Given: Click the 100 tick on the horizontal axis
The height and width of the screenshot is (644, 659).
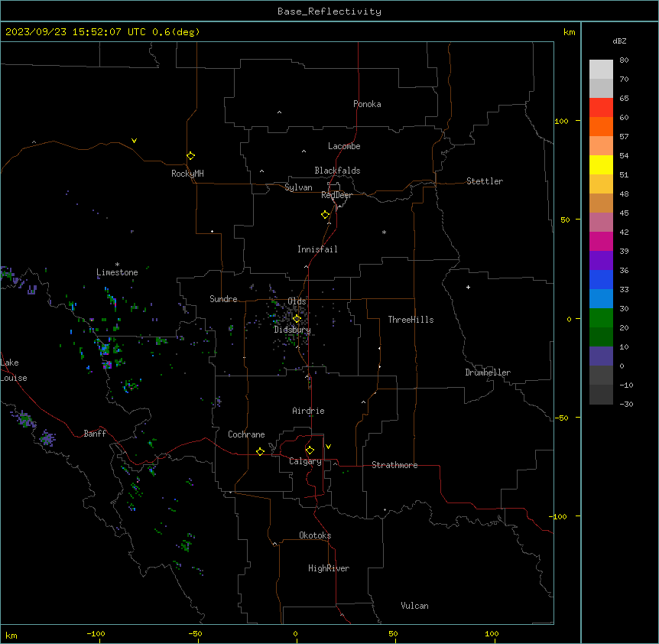Looking at the screenshot, I should [492, 633].
